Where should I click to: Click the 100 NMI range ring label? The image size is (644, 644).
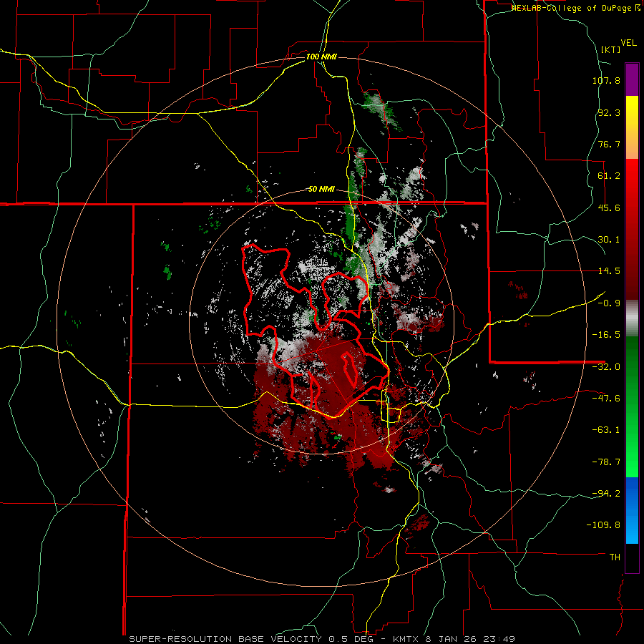click(321, 57)
